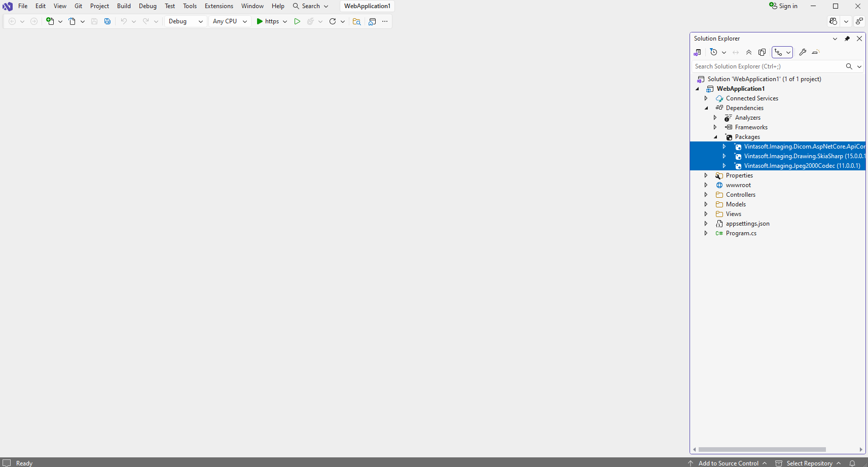Open the notifications bell in status bar
The image size is (868, 467).
(x=852, y=463)
